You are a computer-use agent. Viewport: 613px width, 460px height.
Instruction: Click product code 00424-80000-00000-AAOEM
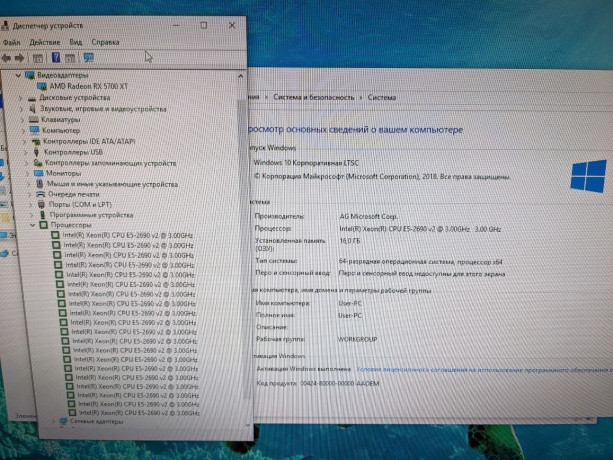pos(340,383)
